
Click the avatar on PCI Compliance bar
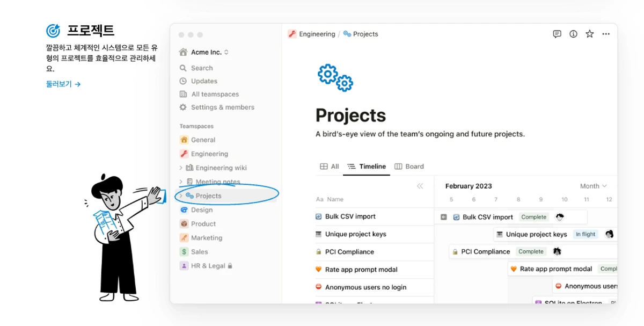(557, 251)
